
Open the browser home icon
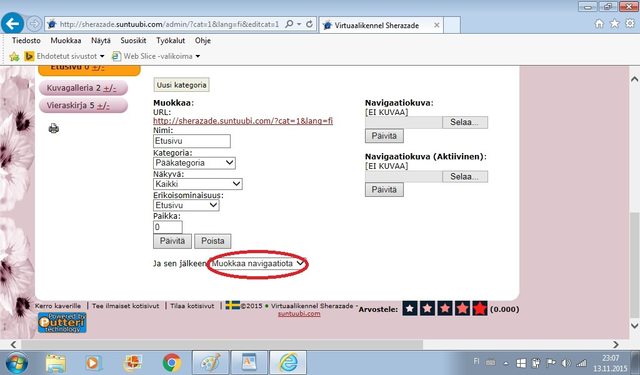tap(599, 24)
